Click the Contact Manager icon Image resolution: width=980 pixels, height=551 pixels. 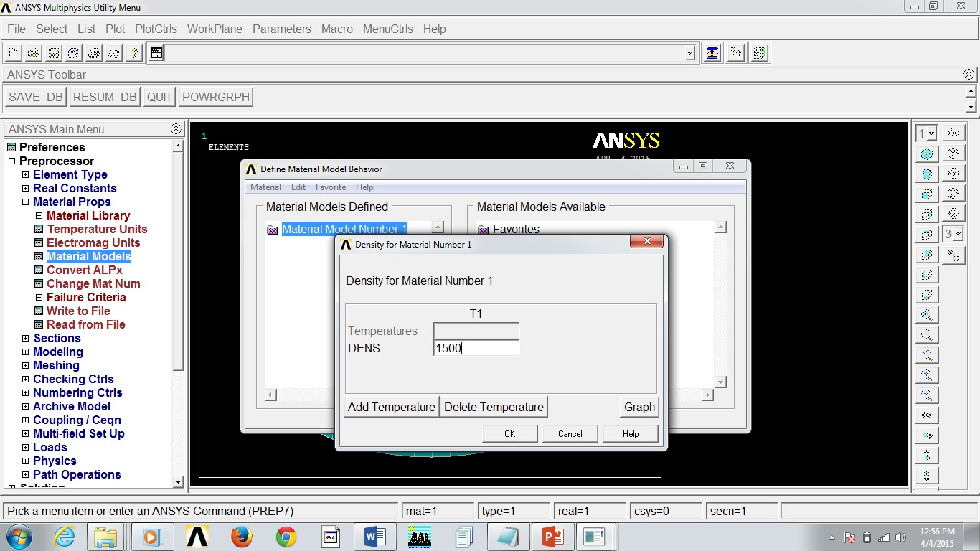click(760, 53)
